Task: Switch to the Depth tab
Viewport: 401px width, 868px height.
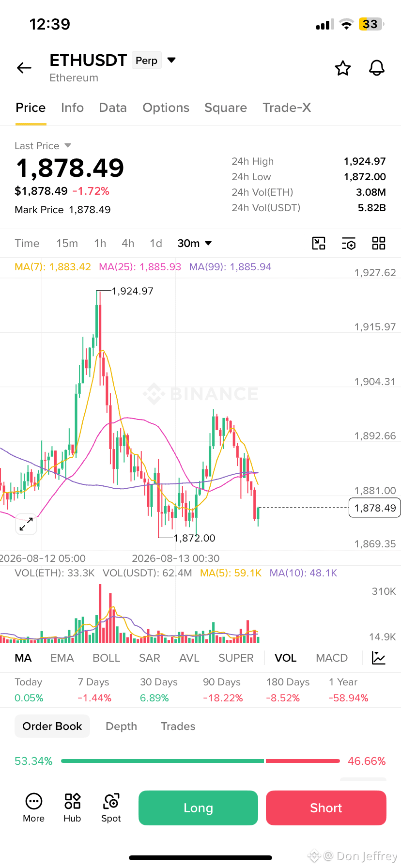Action: (121, 726)
